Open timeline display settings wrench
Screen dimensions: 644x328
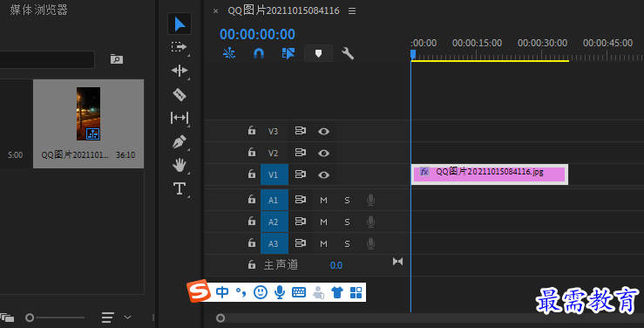(348, 53)
